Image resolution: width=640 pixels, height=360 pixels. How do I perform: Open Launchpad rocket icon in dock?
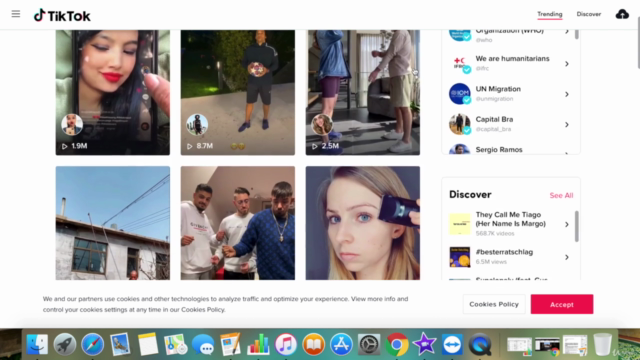click(65, 344)
